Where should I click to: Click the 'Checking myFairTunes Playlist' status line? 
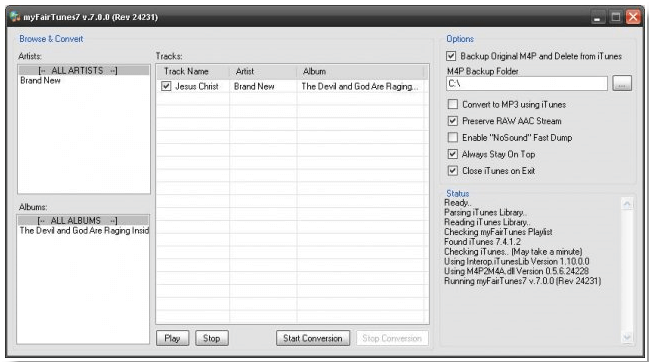click(x=498, y=232)
